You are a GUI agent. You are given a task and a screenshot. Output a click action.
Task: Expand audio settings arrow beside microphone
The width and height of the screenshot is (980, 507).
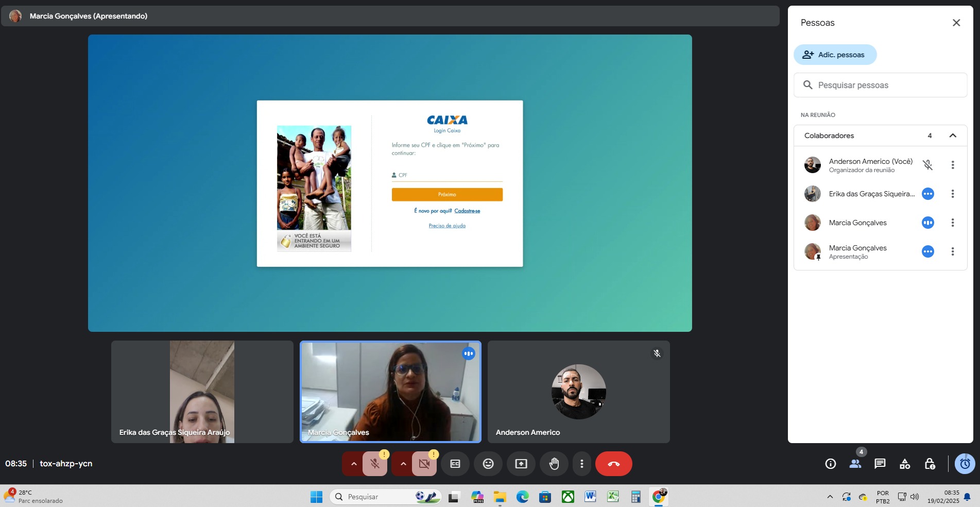(x=353, y=464)
